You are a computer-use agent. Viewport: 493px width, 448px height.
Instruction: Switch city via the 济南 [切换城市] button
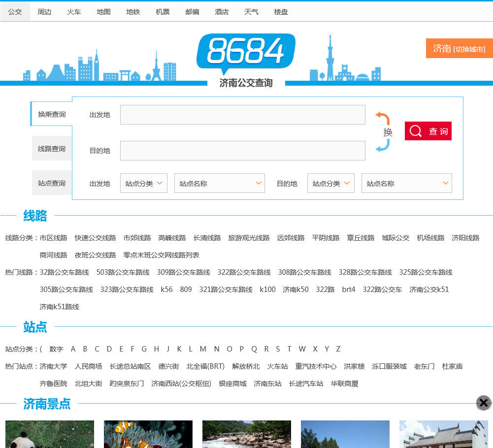click(460, 48)
